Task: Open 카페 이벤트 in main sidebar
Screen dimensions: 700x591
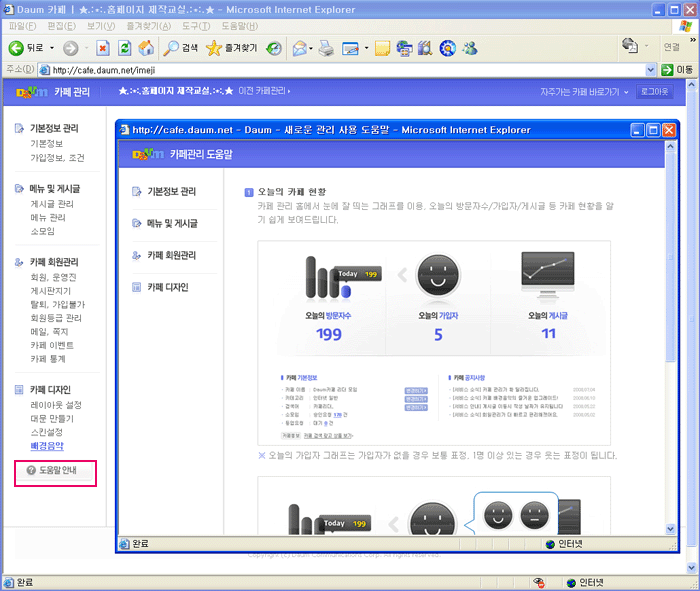Action: pyautogui.click(x=52, y=345)
